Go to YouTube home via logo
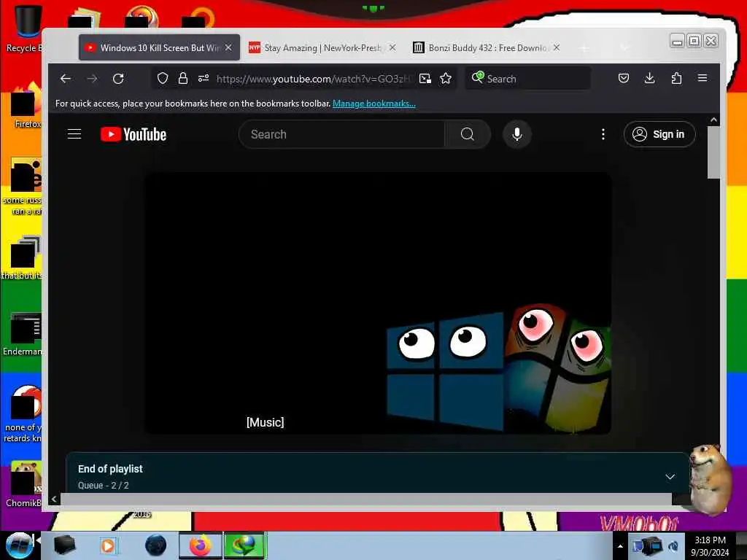Viewport: 747px width, 560px height. [133, 135]
